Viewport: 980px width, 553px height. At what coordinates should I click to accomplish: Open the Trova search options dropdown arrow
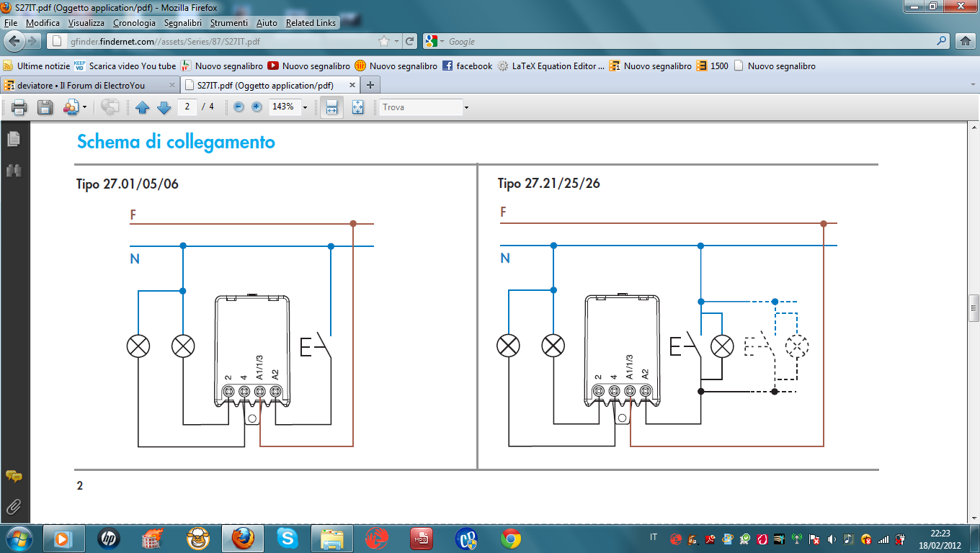466,107
